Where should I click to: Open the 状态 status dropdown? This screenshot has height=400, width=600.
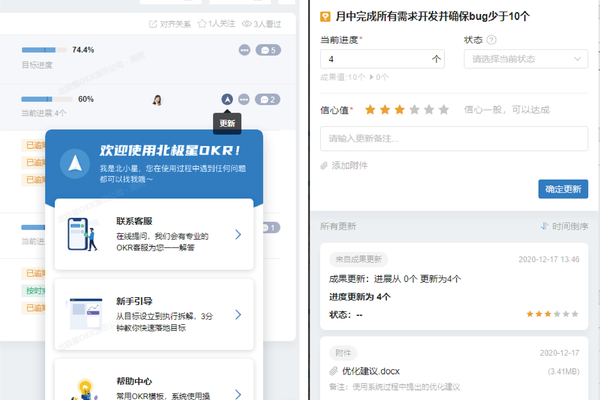[526, 59]
